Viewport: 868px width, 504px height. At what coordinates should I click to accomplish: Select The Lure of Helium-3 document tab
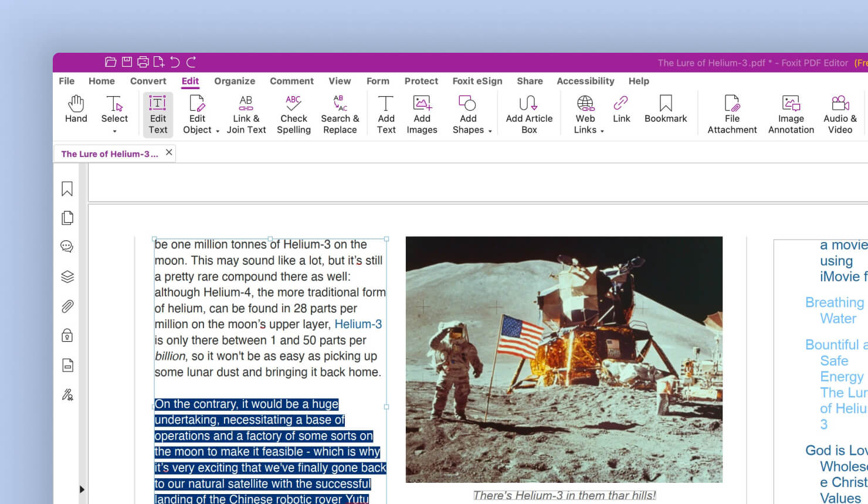[110, 154]
